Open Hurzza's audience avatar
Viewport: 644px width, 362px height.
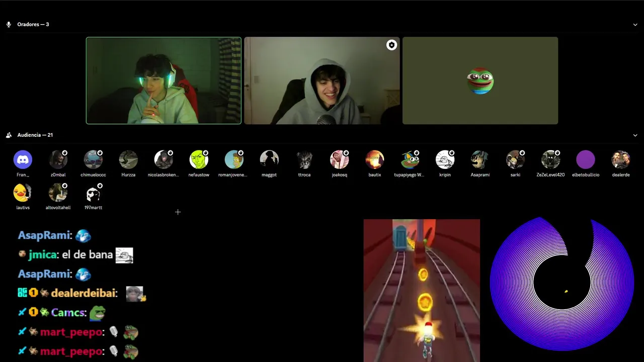[128, 159]
